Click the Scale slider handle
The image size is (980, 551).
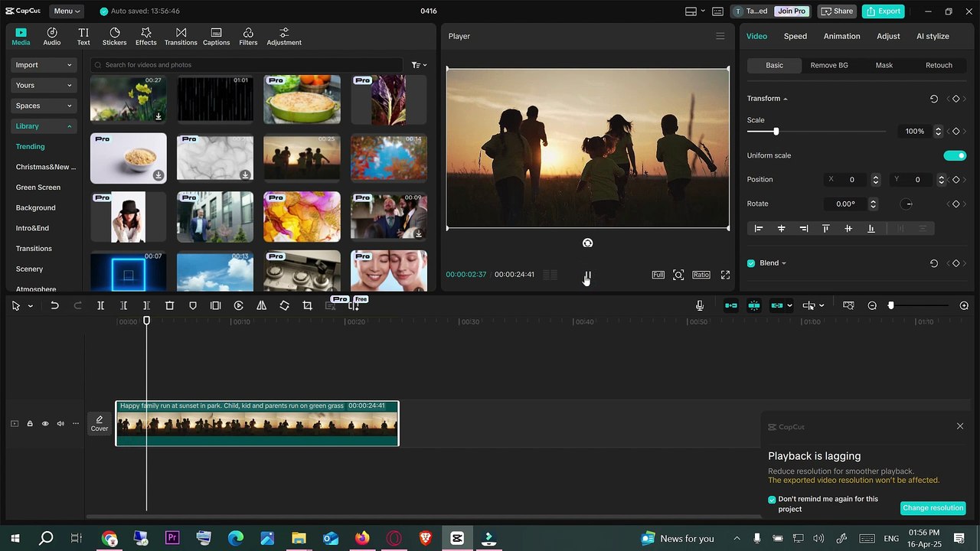coord(776,132)
